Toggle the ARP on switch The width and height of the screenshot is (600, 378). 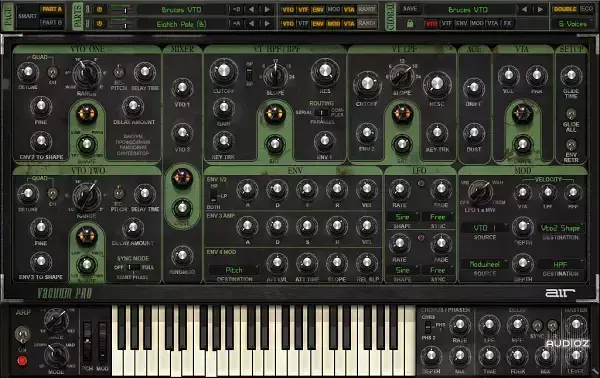tap(22, 335)
